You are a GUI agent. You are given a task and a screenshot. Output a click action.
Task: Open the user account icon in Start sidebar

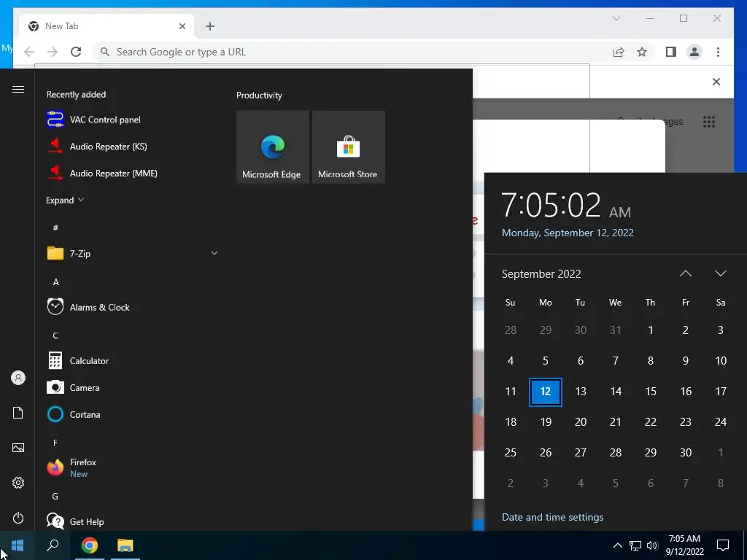point(18,378)
